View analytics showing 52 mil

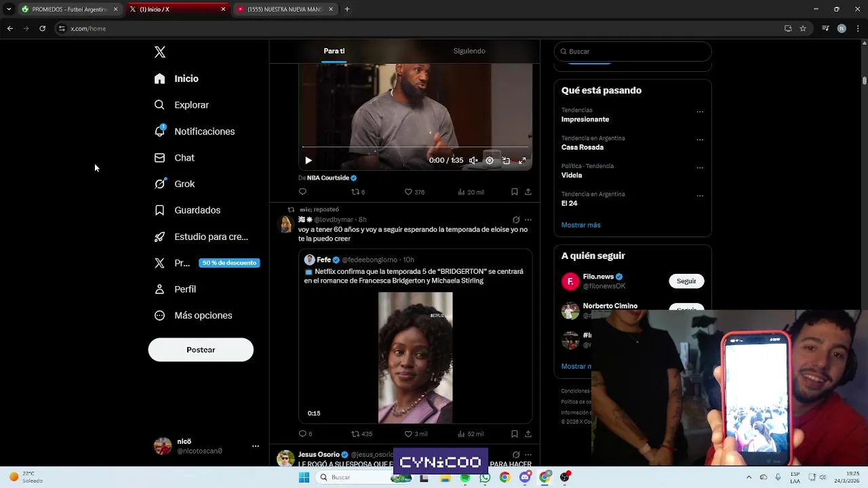click(x=471, y=434)
